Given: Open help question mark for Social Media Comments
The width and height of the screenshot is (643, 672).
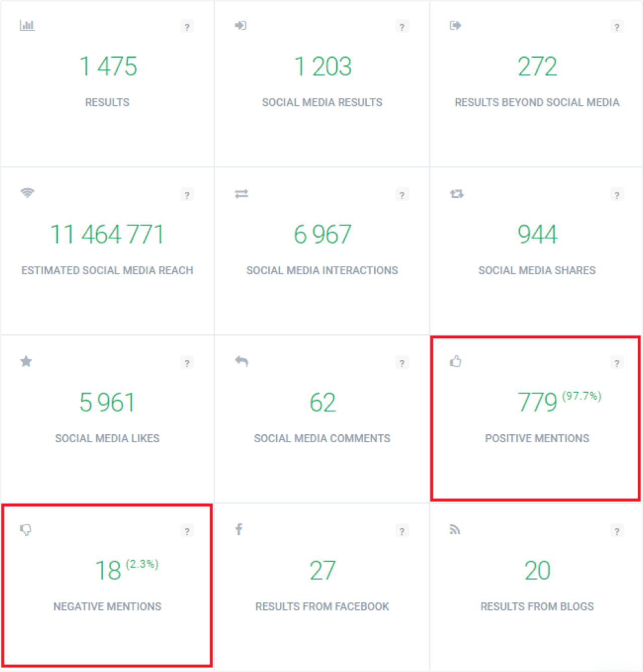Looking at the screenshot, I should (x=402, y=362).
